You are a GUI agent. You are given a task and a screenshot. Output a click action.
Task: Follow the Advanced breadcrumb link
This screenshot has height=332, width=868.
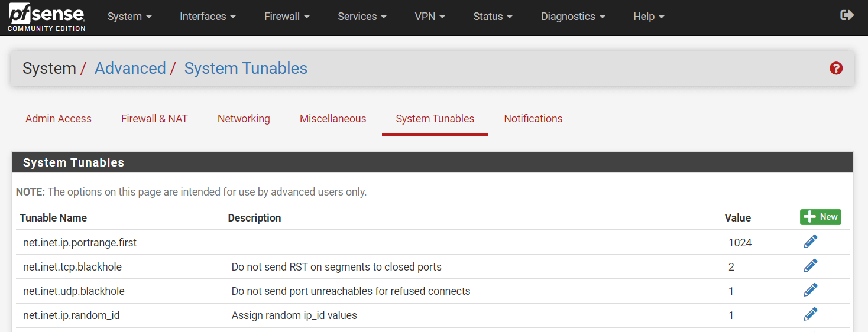pyautogui.click(x=130, y=69)
